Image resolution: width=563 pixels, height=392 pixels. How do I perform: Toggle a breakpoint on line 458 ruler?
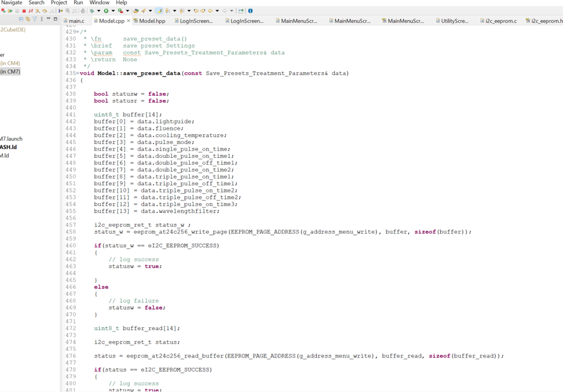(x=62, y=231)
